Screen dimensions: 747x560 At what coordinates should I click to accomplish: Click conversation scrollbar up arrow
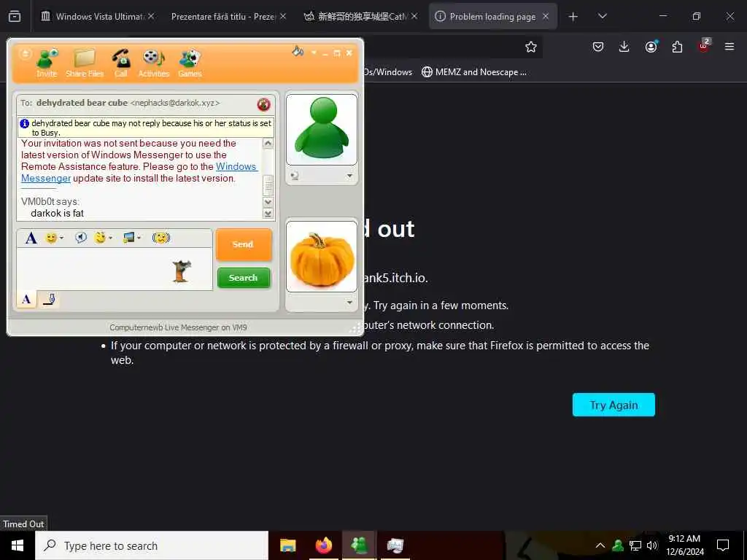point(268,144)
